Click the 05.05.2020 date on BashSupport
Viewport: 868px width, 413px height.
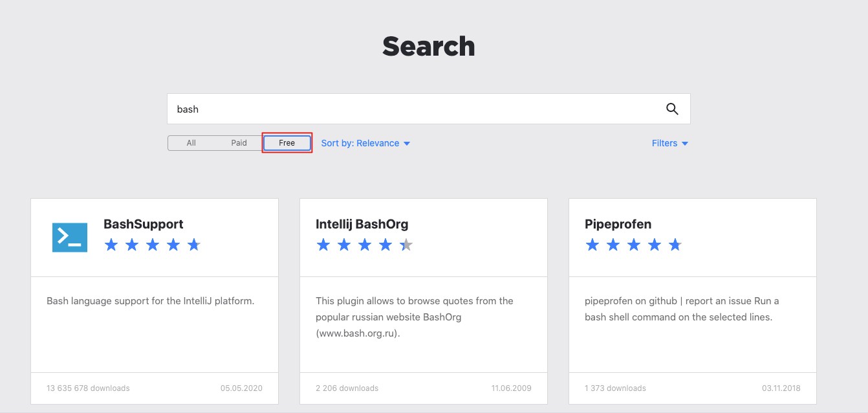tap(241, 388)
